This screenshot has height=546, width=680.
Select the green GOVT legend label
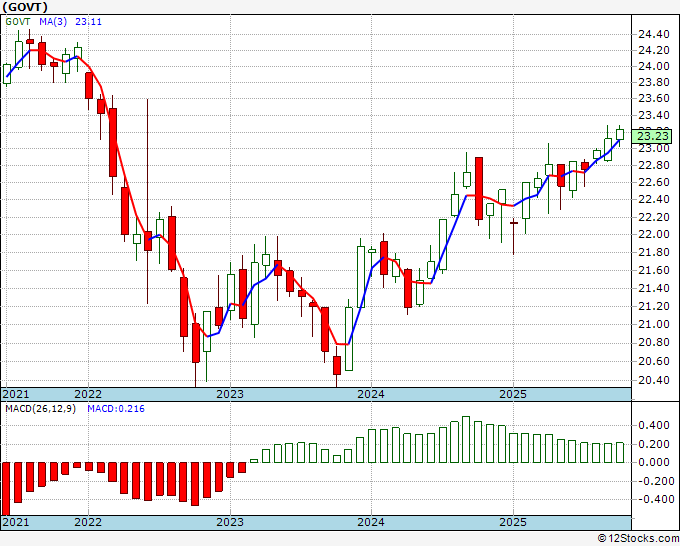point(18,21)
